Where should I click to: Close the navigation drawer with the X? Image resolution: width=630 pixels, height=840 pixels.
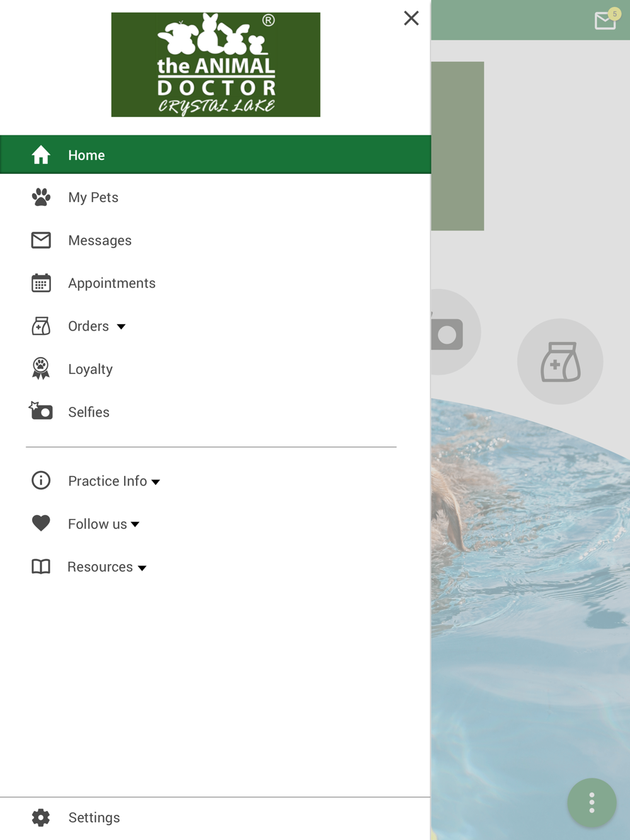click(x=411, y=18)
